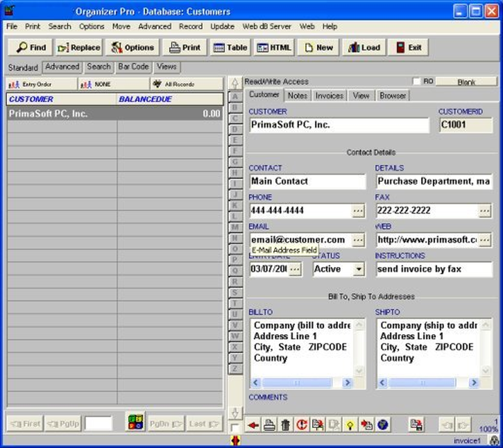The image size is (503, 448).
Task: Click the Blank button
Action: point(466,82)
